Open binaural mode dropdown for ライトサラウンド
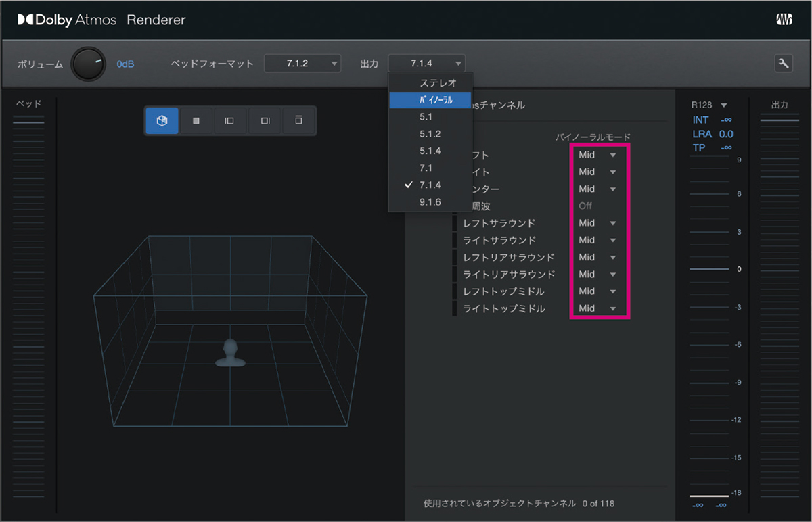Image resolution: width=812 pixels, height=522 pixels. (597, 240)
